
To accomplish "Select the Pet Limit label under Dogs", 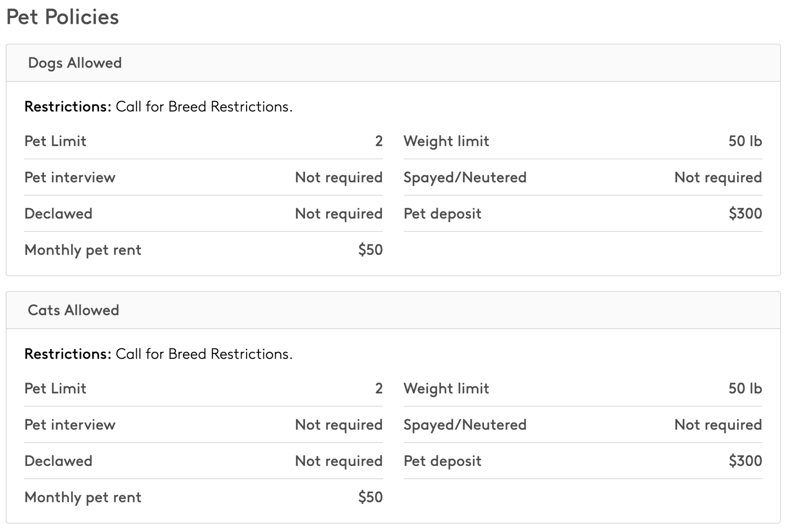I will 55,141.
